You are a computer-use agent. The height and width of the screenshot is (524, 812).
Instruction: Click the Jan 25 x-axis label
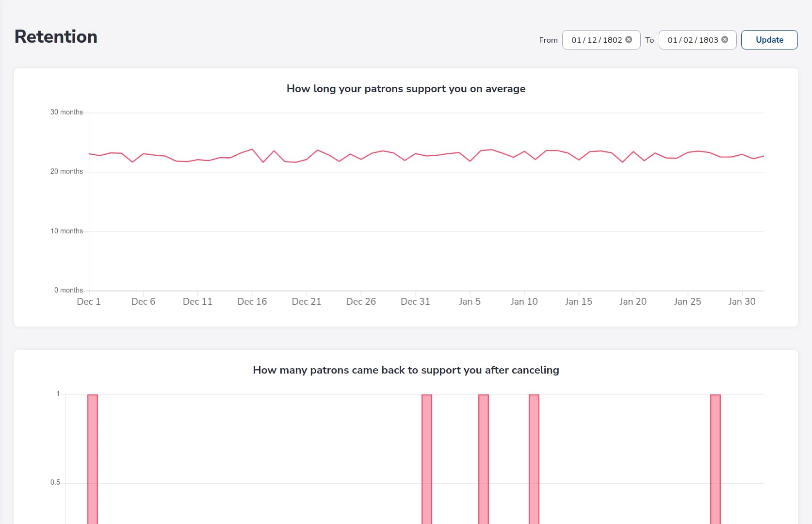[x=687, y=301]
